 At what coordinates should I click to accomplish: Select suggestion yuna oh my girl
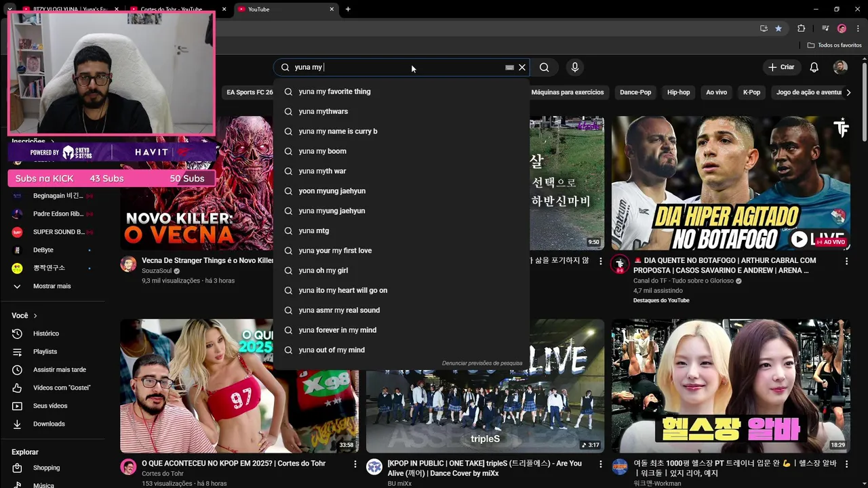pos(401,270)
